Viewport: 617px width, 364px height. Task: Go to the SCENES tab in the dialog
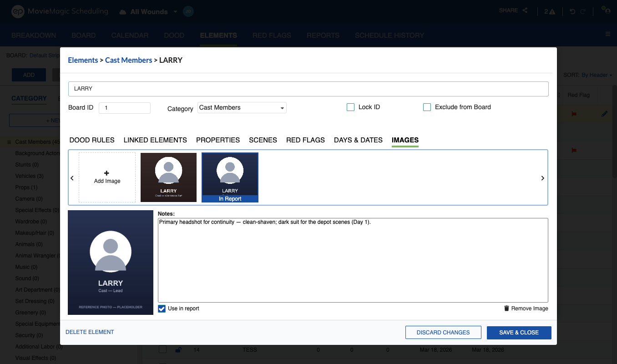(263, 140)
